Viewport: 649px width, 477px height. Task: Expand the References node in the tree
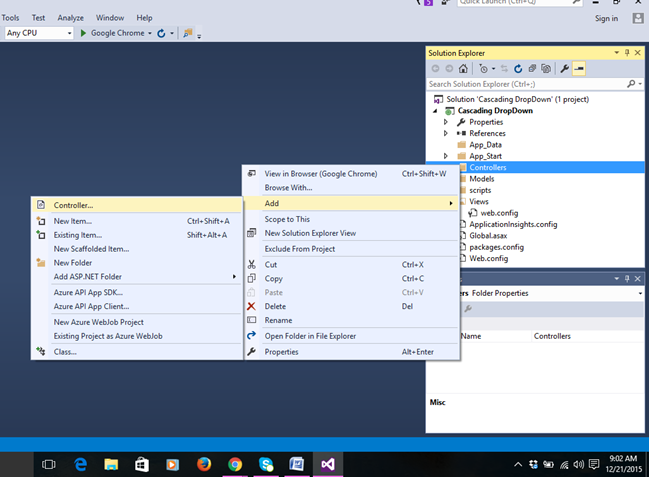tap(446, 133)
